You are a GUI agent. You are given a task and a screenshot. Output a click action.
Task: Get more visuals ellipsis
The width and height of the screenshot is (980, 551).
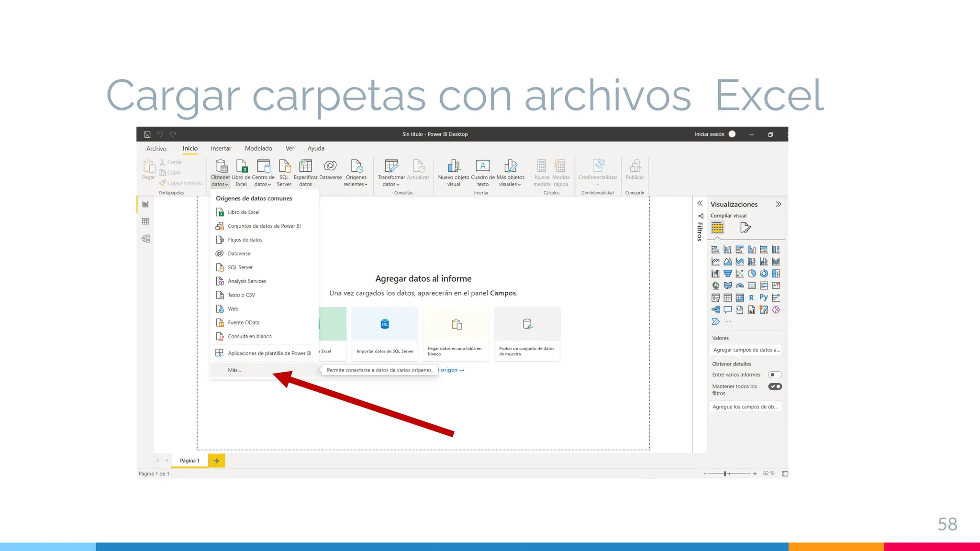(x=728, y=322)
